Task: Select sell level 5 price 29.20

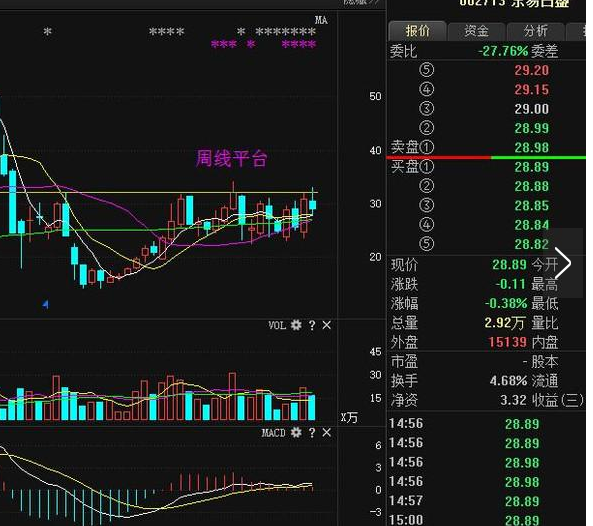Action: pos(531,70)
